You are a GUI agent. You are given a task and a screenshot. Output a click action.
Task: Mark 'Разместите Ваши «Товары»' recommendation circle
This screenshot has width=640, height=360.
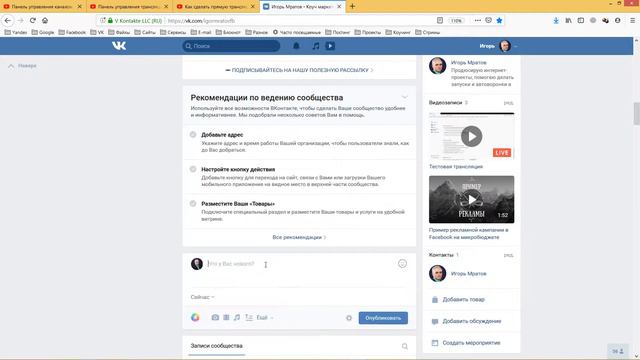tap(193, 203)
